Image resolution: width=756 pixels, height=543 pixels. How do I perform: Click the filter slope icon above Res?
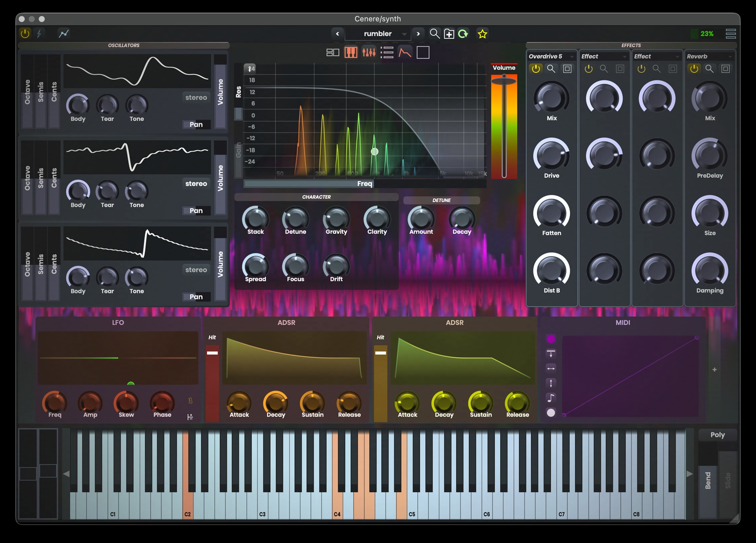[x=250, y=69]
